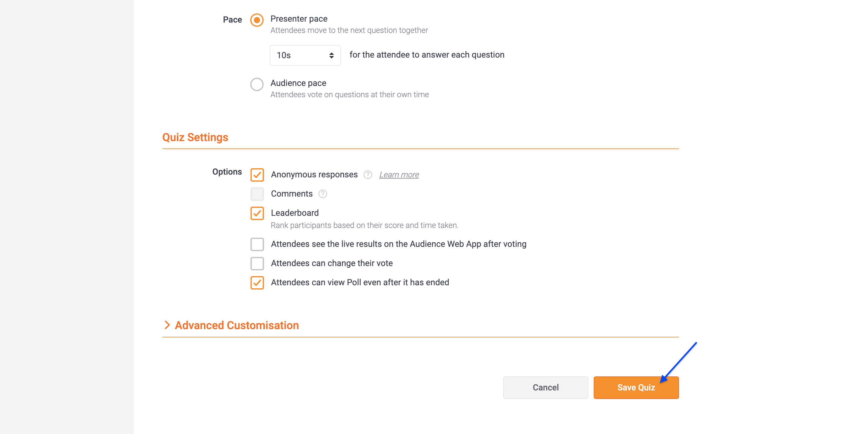Screen dimensions: 868x434
Task: Click the Save Quiz button
Action: coord(636,387)
